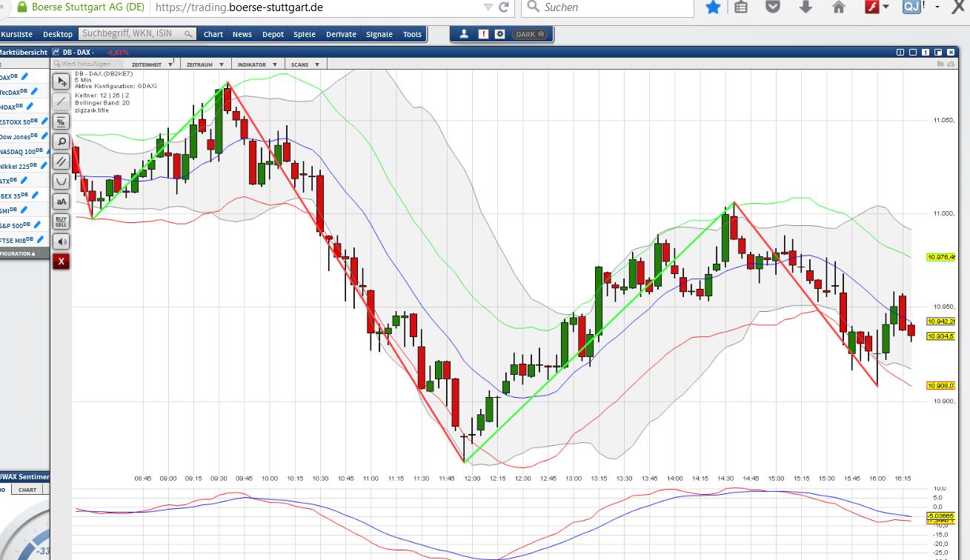
Task: Edit the S&P 500 entry pencil icon
Action: point(37,224)
